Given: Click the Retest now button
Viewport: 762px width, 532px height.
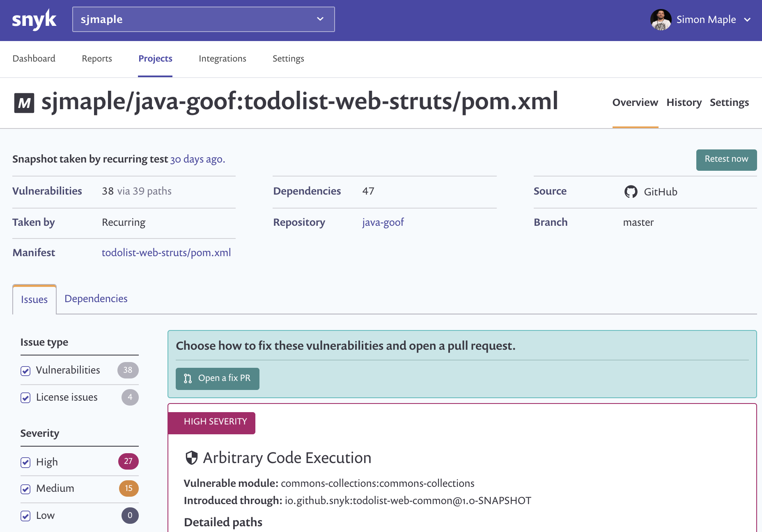Looking at the screenshot, I should (x=726, y=160).
